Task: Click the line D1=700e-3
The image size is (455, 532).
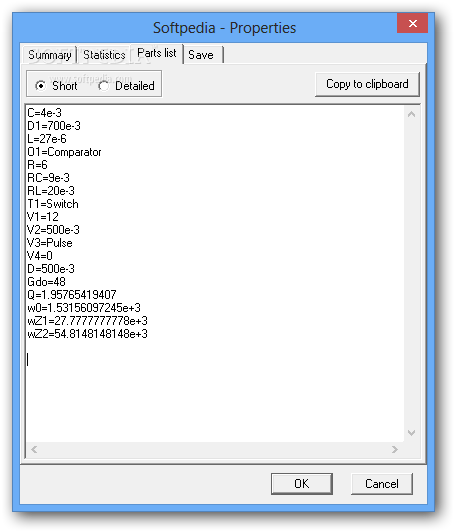Action: (x=54, y=126)
